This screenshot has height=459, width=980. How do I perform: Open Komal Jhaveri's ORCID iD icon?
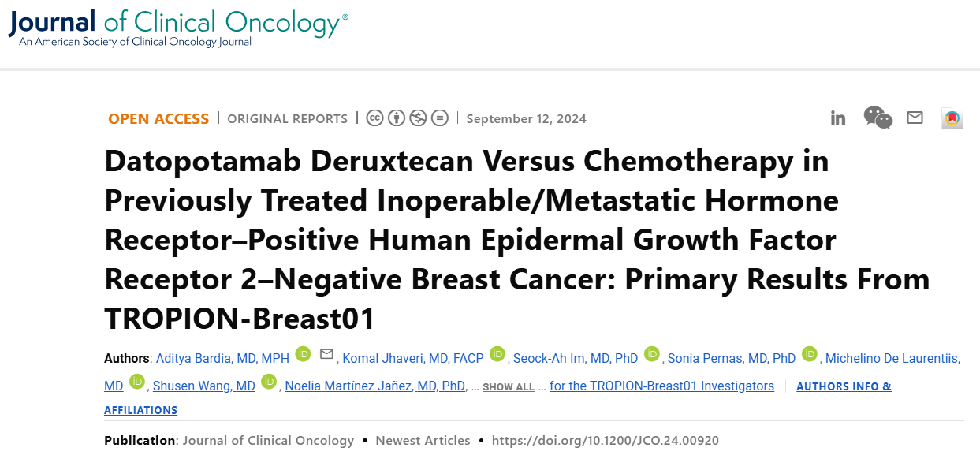497,354
